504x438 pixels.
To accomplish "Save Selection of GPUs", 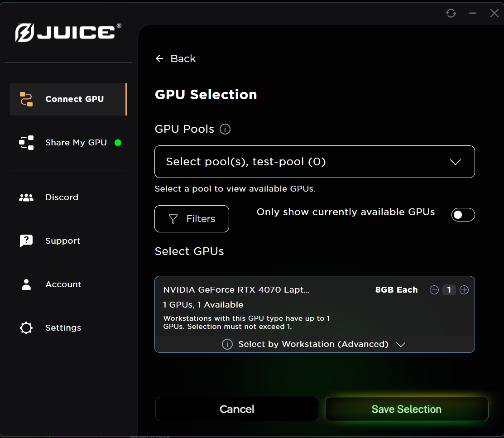I will (x=407, y=409).
